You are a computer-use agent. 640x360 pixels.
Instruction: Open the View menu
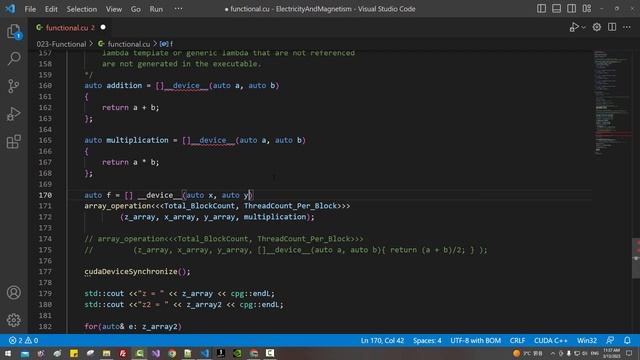tap(114, 9)
